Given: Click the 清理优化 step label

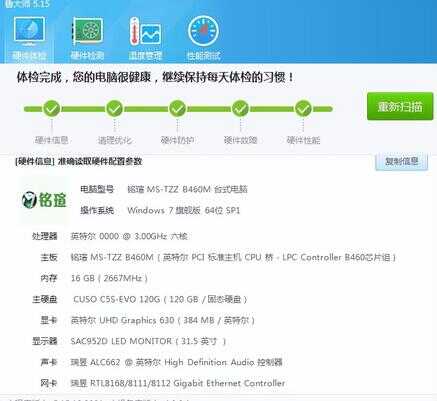Looking at the screenshot, I should click(115, 140).
